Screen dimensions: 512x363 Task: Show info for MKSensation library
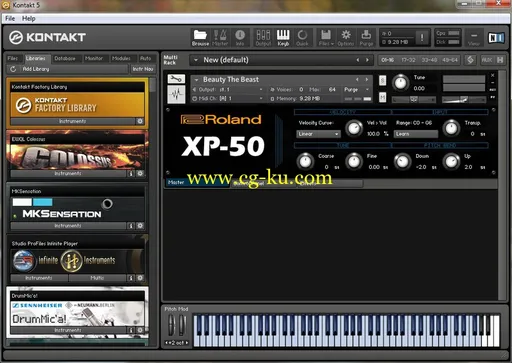[x=131, y=226]
